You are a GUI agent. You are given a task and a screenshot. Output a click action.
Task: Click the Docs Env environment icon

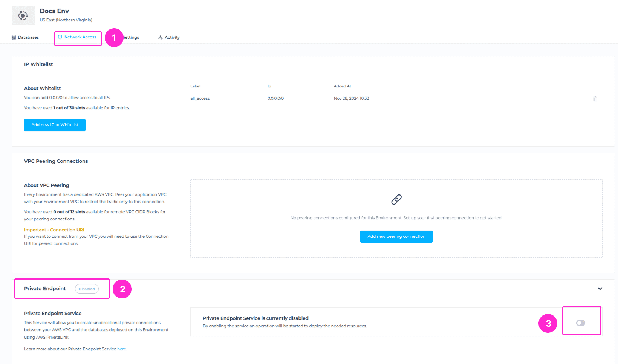pos(23,15)
